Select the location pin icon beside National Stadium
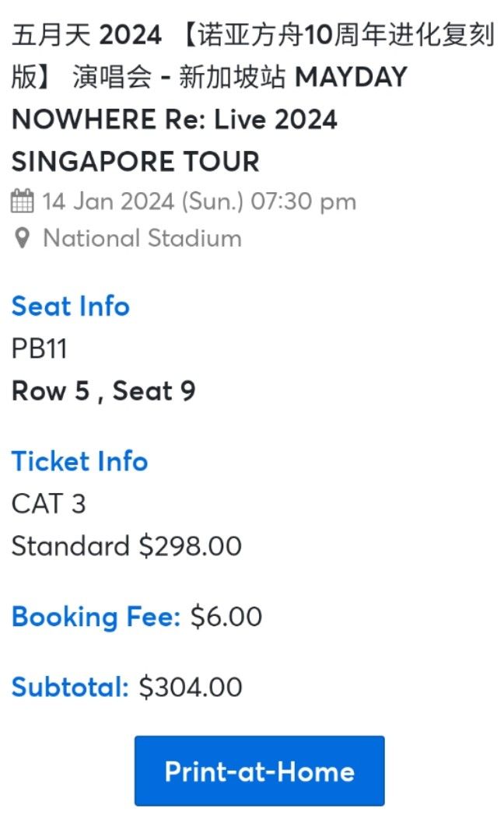The height and width of the screenshot is (840, 504). click(21, 239)
